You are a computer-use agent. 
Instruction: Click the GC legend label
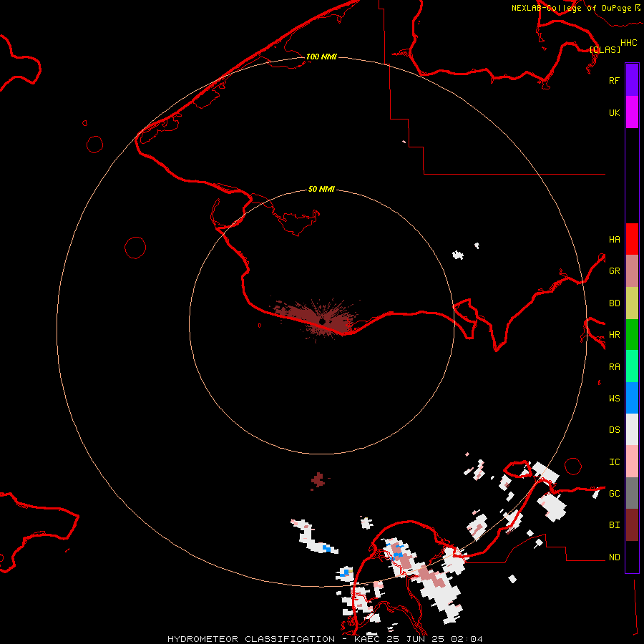(x=614, y=494)
